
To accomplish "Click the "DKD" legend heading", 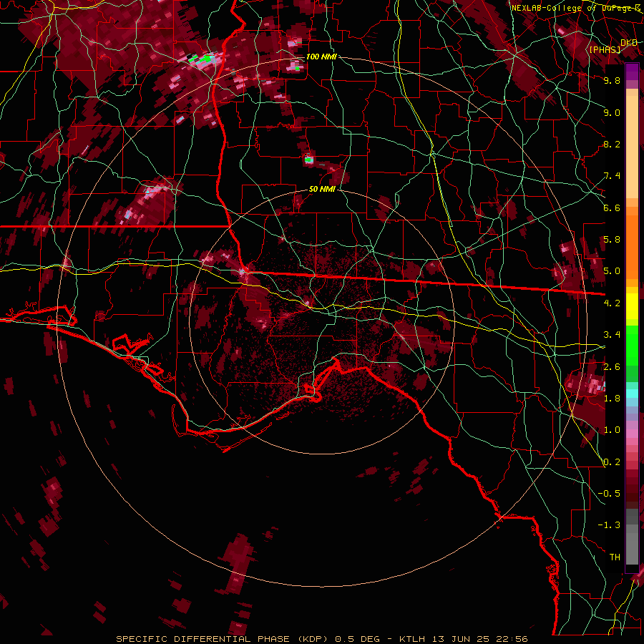I will [x=629, y=43].
